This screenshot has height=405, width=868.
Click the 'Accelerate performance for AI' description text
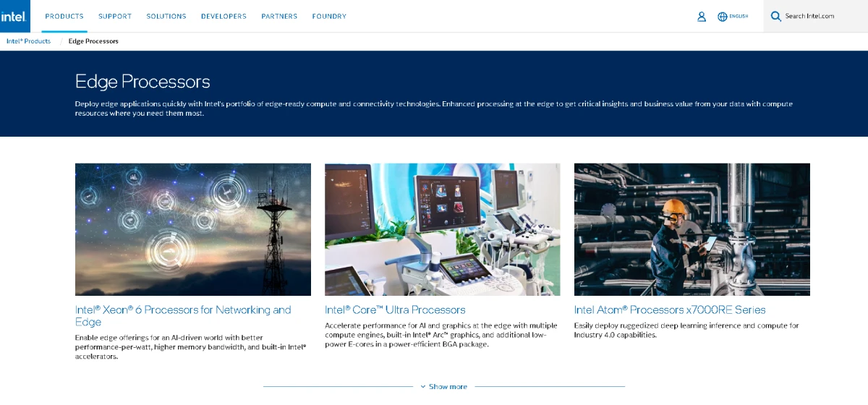pyautogui.click(x=441, y=335)
